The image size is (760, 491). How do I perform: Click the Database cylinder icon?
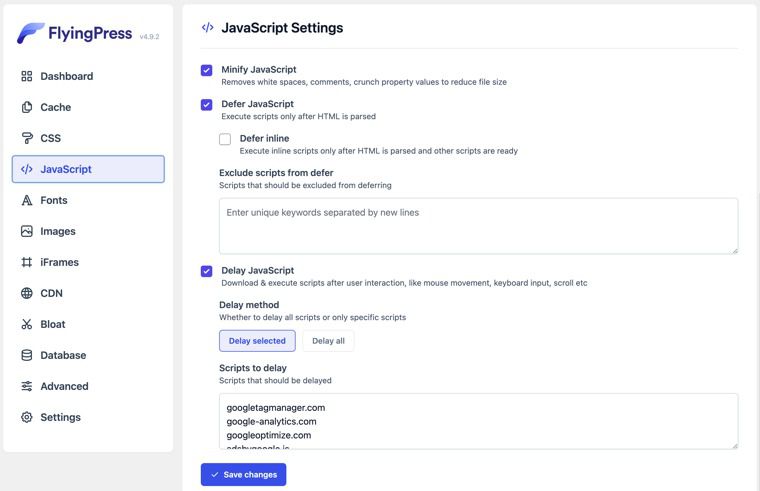pyautogui.click(x=27, y=355)
